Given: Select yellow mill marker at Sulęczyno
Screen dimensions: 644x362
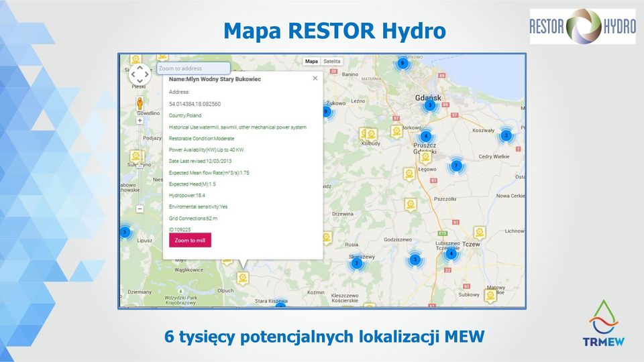Looking at the screenshot, I should point(136,156).
